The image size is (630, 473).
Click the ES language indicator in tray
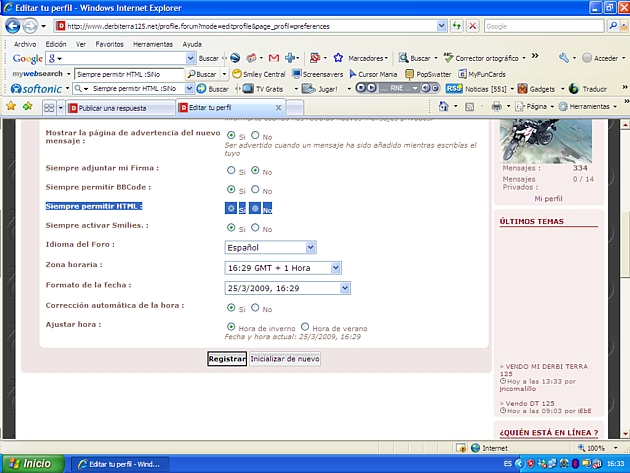click(507, 464)
